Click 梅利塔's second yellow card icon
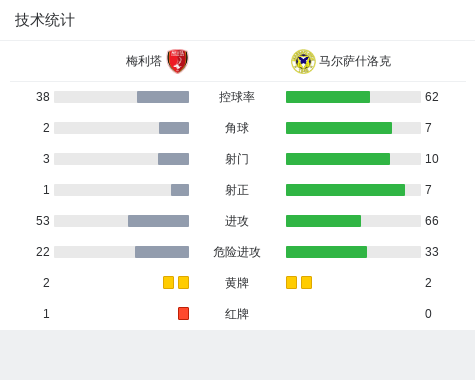 click(x=183, y=282)
